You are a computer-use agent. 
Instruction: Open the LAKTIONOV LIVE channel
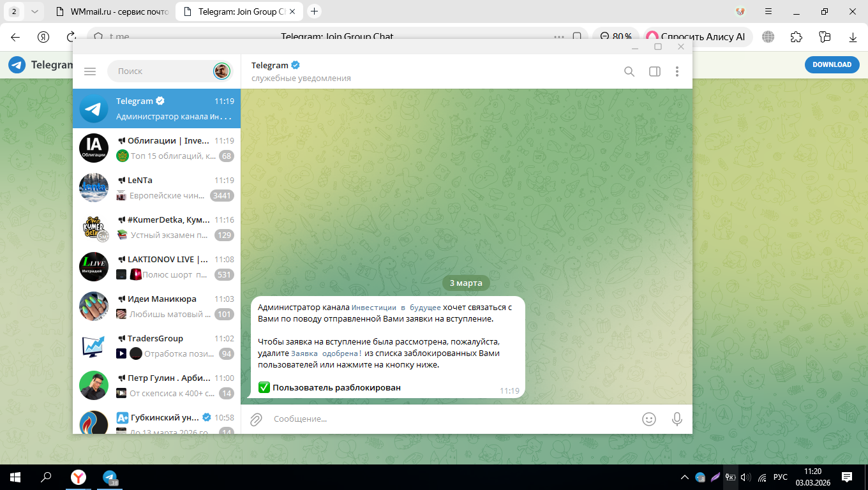pos(157,267)
